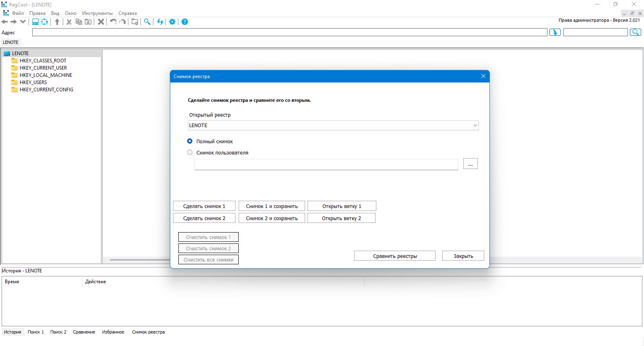Click the browse ellipsis button
Viewport: 644px width, 346px height.
pyautogui.click(x=471, y=164)
